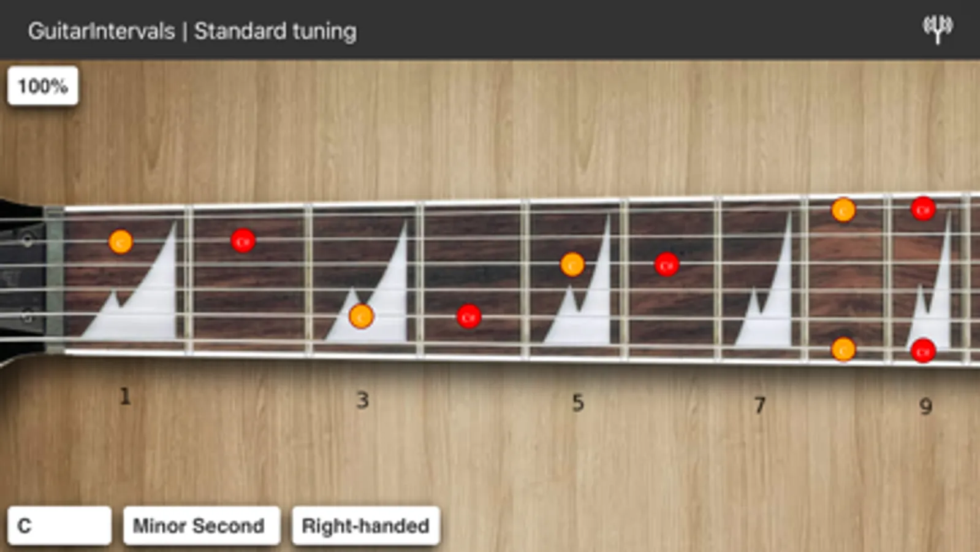Tap the red C# note at fret 2
Viewport: 980px width, 552px height.
point(243,241)
